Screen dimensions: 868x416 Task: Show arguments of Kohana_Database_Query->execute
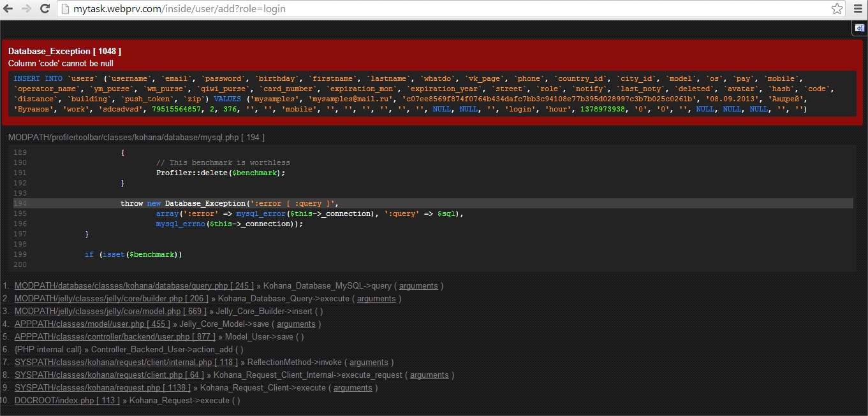(376, 299)
